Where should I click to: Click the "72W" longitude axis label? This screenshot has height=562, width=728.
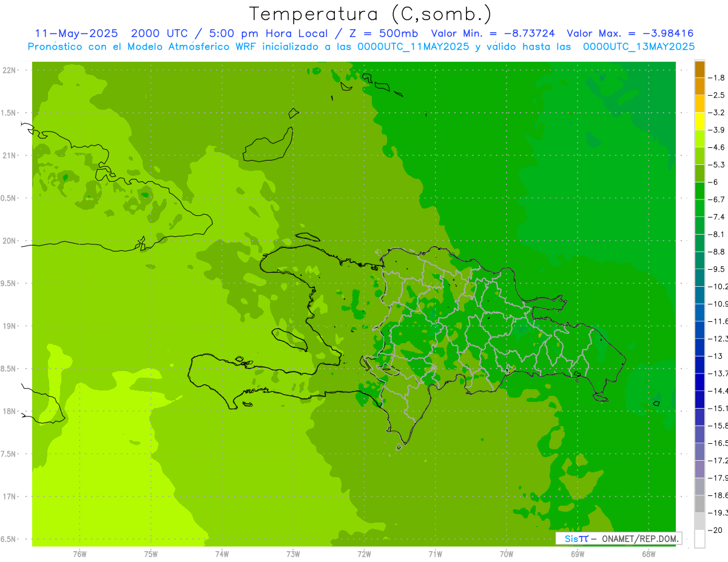tap(364, 554)
